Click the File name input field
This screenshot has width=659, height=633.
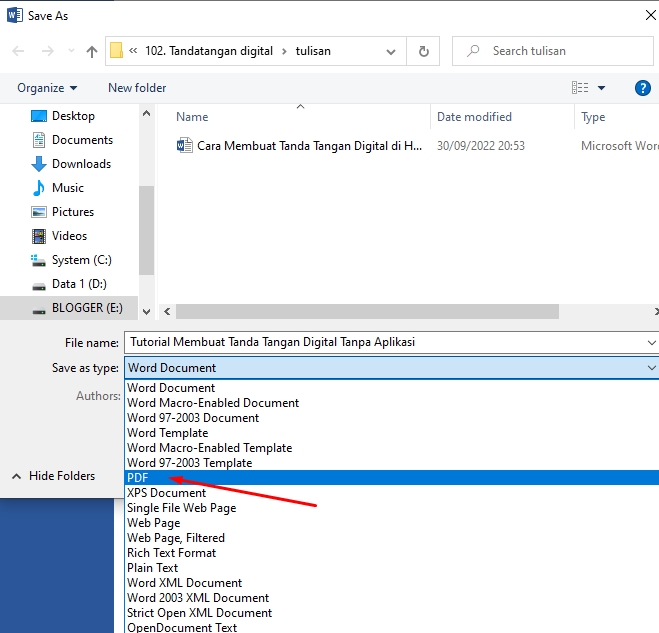tap(385, 342)
